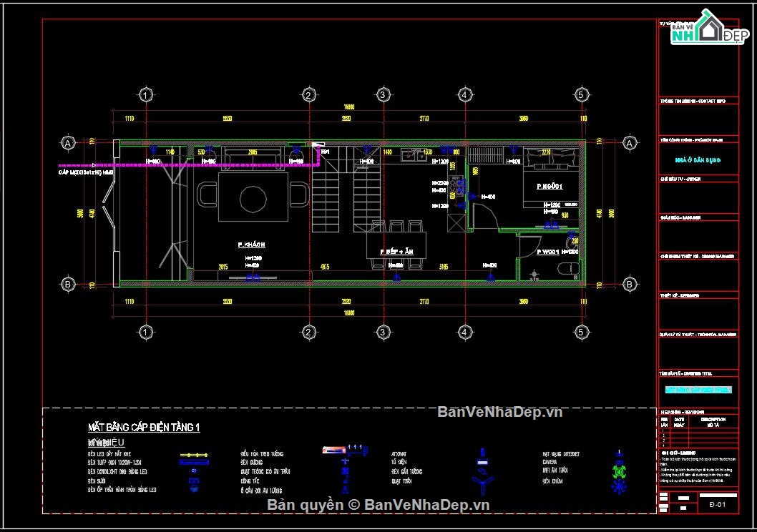Screen dimensions: 757x532
Task: Select the round table symbol in P.KHÁCH
Action: pyautogui.click(x=253, y=199)
